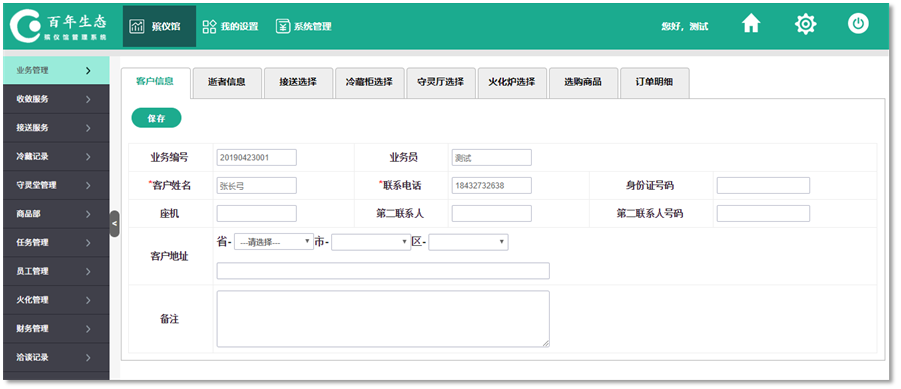The image size is (901, 389).
Task: Click the 百年生态 logo
Action: pyautogui.click(x=60, y=26)
